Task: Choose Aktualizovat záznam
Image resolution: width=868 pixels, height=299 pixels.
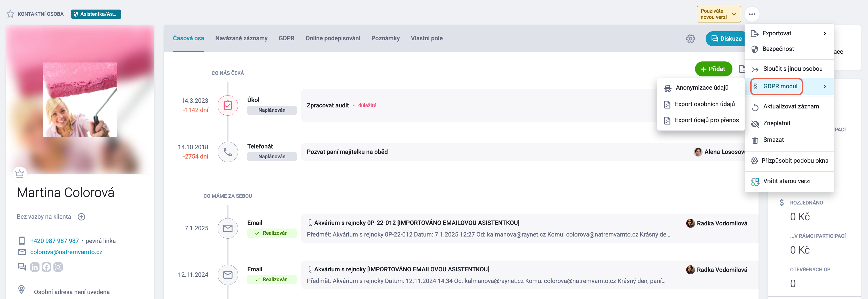Action: pos(789,107)
